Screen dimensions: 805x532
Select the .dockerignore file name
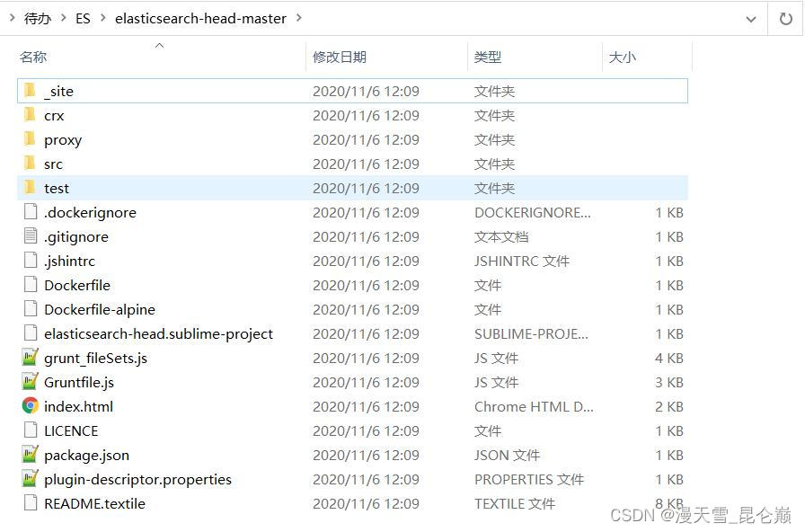point(91,213)
